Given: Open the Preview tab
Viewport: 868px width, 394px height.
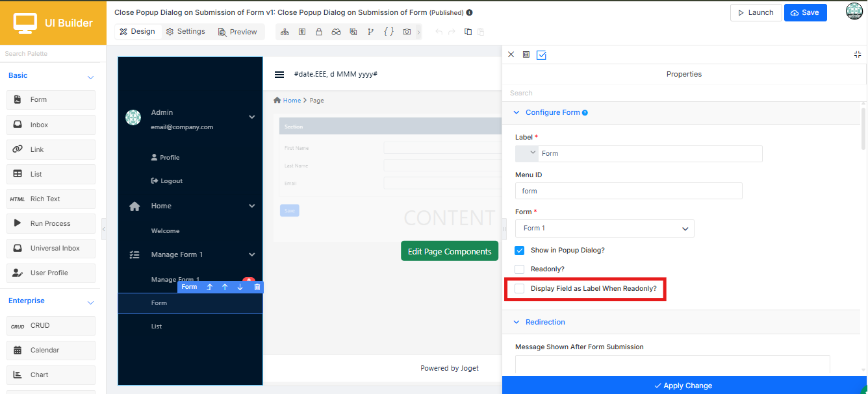Looking at the screenshot, I should 238,32.
